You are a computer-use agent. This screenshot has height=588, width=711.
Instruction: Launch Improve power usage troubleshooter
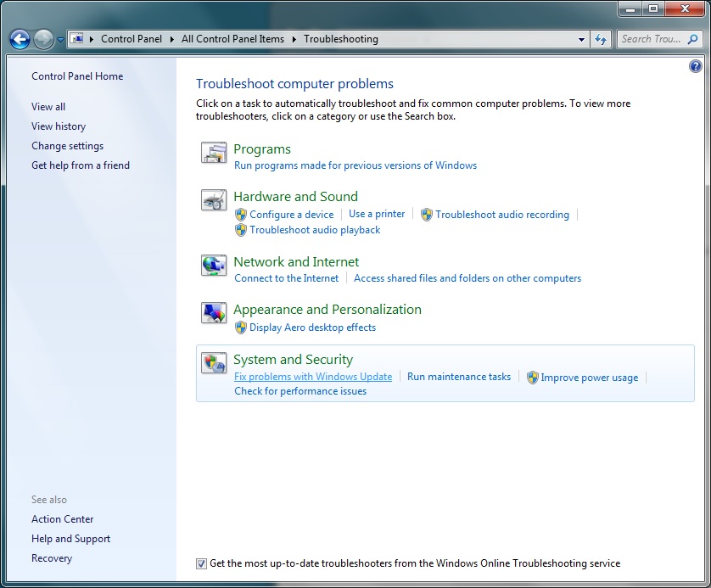(x=590, y=378)
